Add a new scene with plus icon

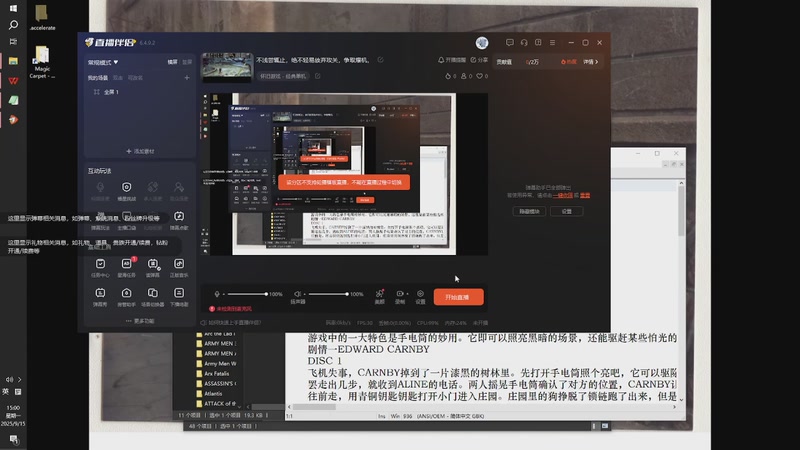point(187,78)
